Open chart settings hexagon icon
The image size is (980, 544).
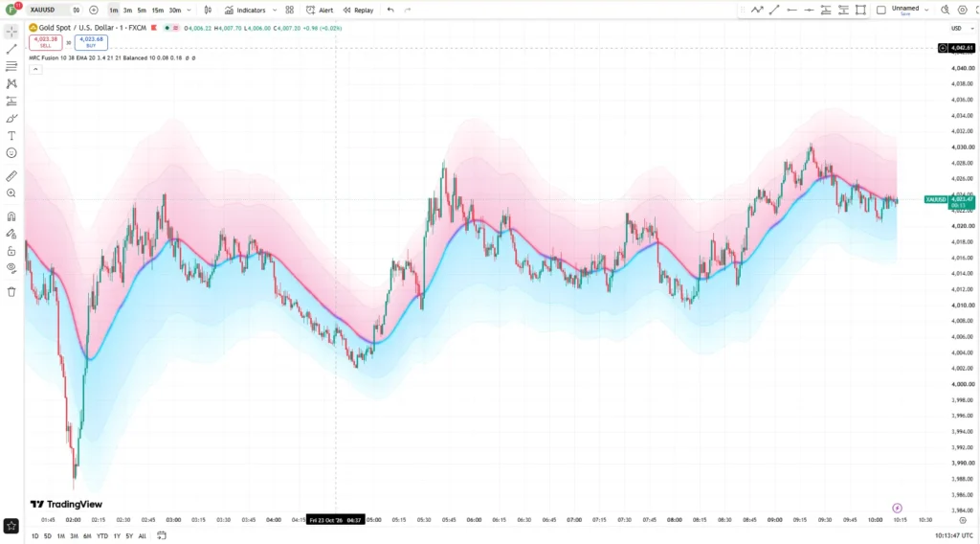click(963, 10)
